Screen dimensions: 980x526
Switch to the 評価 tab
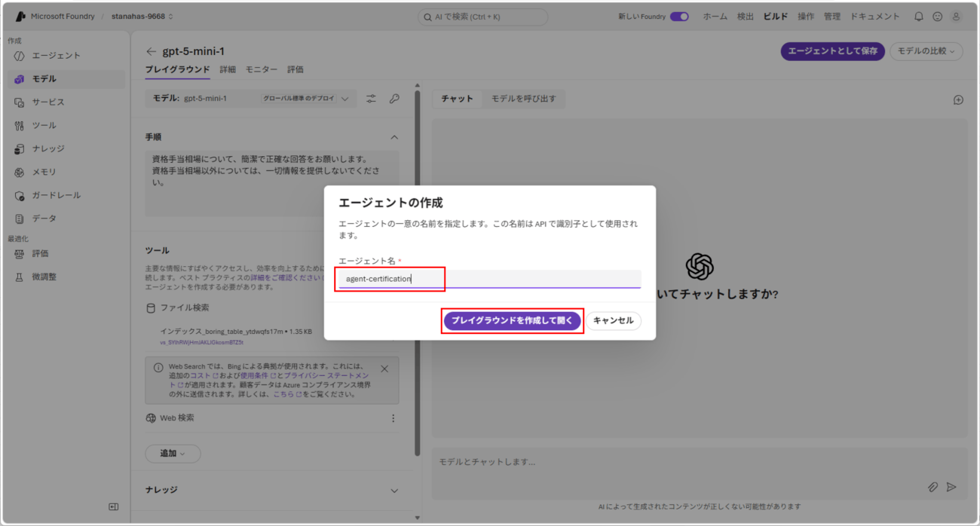(296, 69)
